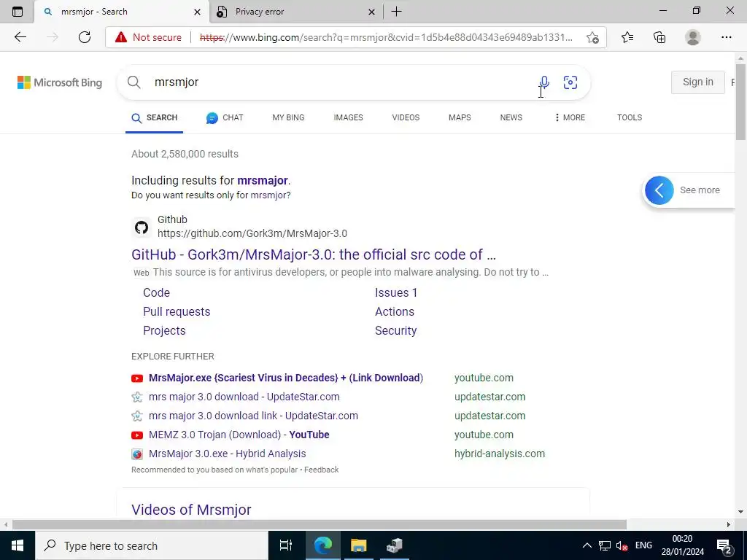747x560 pixels.
Task: Click the Feedback link
Action: tap(322, 470)
